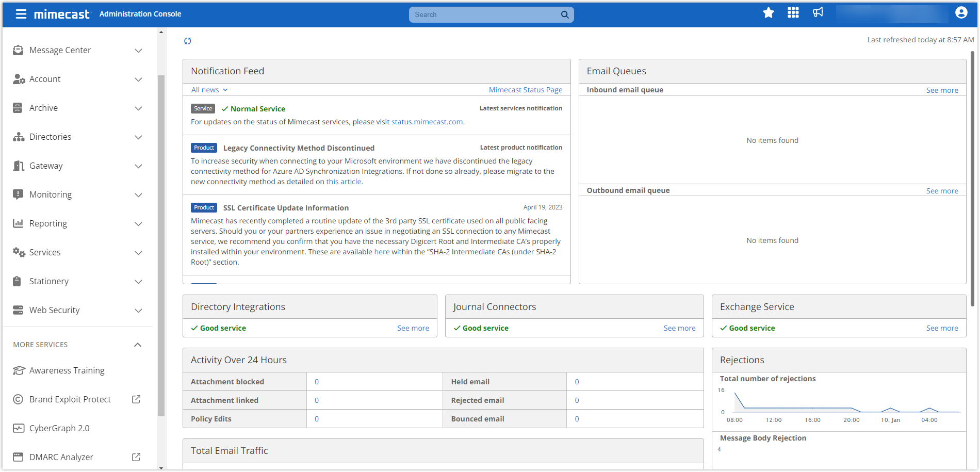Expand the Gateway section chevron
The height and width of the screenshot is (472, 980).
click(138, 166)
